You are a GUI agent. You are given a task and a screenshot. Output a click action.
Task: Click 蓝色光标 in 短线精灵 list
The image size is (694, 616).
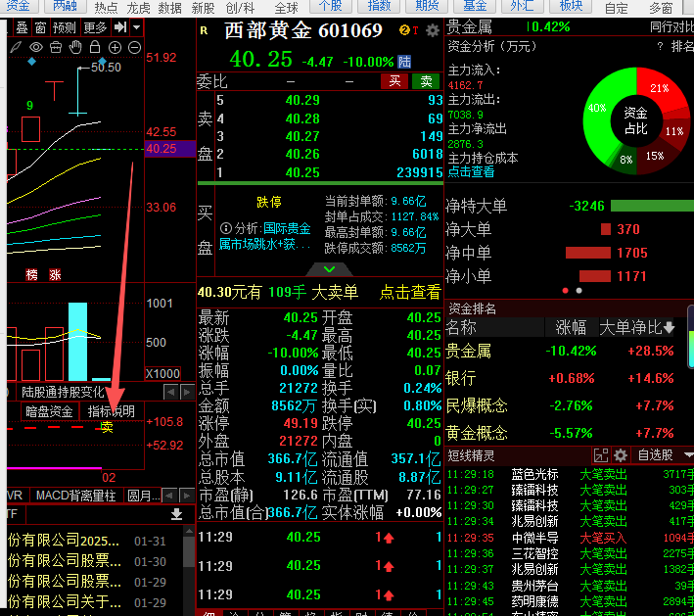(x=534, y=474)
